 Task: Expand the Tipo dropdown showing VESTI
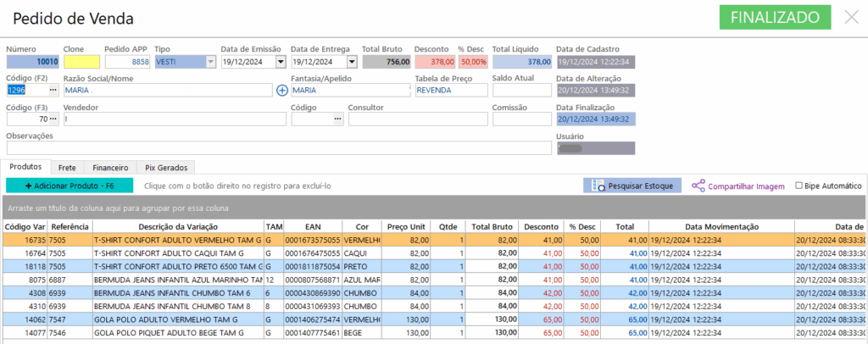tap(210, 62)
